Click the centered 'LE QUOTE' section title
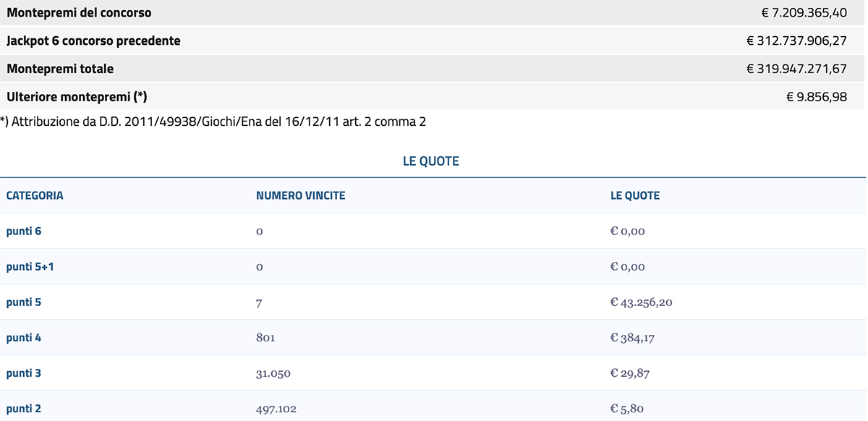 click(431, 161)
